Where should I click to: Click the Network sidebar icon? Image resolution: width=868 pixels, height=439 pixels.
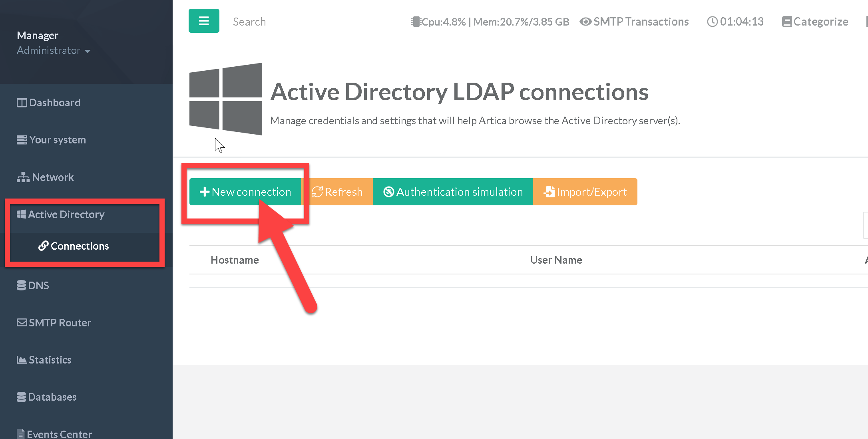click(x=23, y=177)
